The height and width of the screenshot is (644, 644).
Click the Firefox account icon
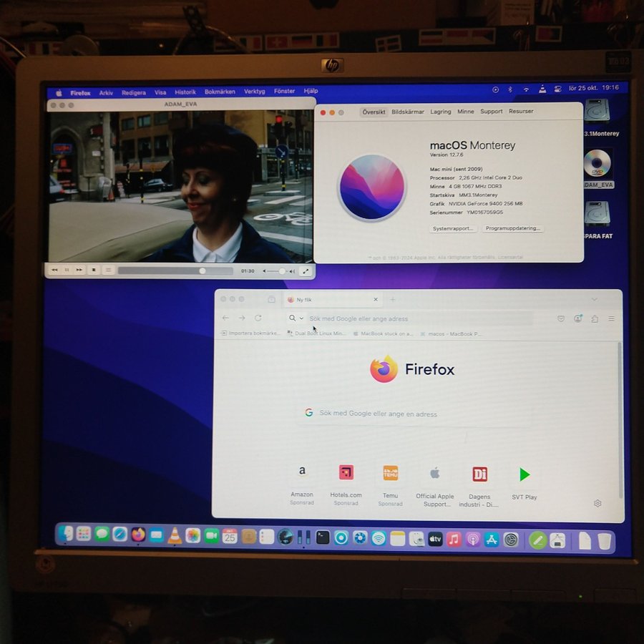coord(577,318)
